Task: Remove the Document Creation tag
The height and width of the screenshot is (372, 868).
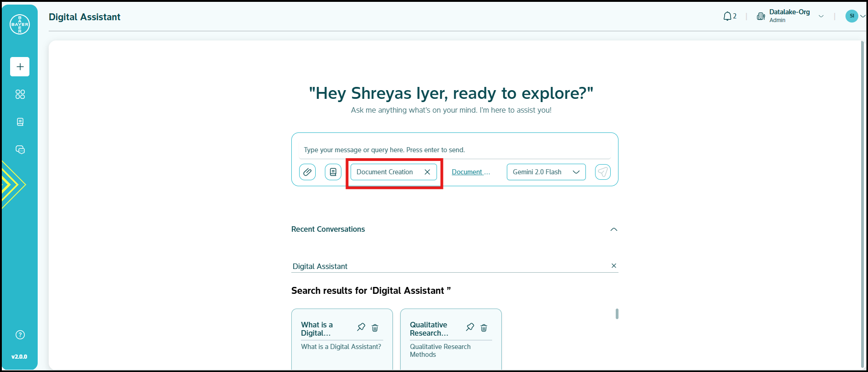Action: (x=427, y=172)
